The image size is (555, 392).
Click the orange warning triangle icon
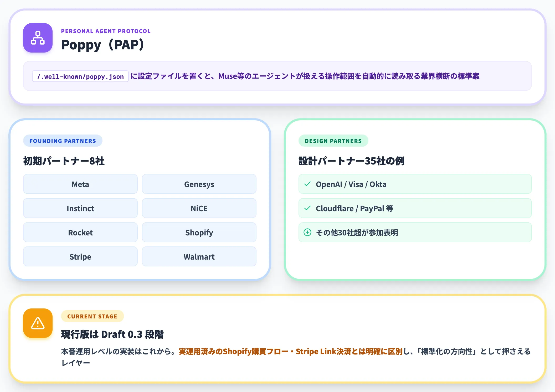[x=38, y=323]
